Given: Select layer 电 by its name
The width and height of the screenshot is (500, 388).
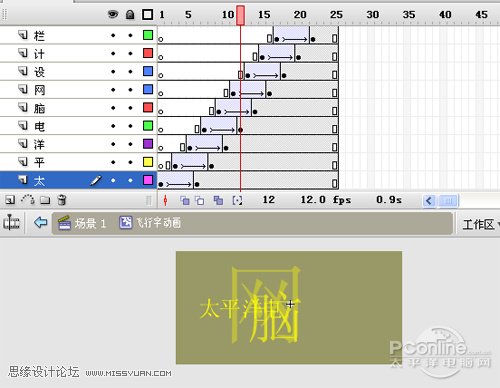Looking at the screenshot, I should click(39, 126).
